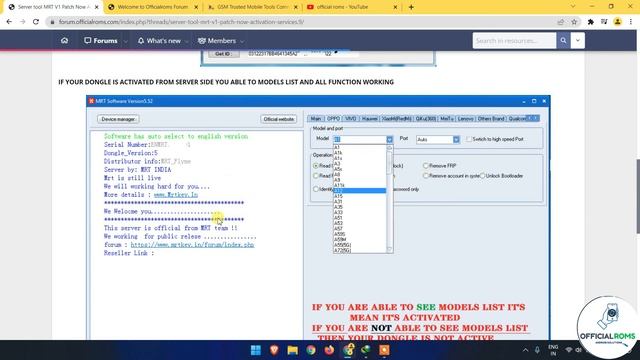Focus the Search in resources field
The height and width of the screenshot is (360, 640).
(514, 40)
